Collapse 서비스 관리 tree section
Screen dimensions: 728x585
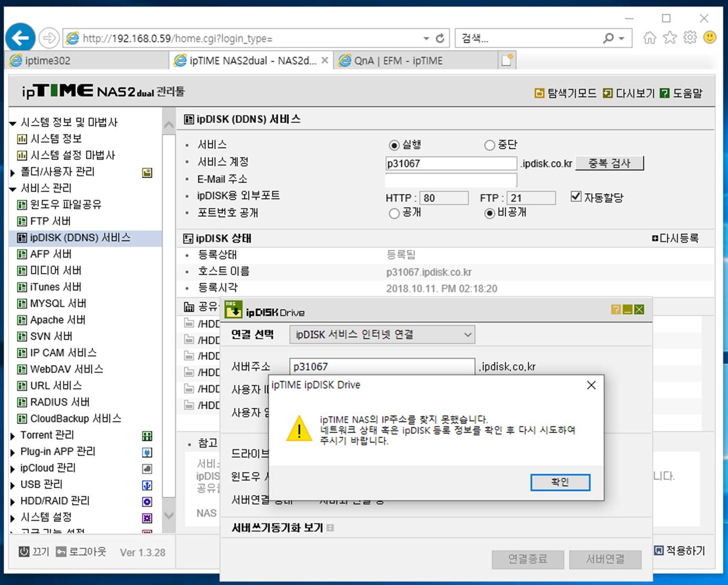click(x=13, y=189)
